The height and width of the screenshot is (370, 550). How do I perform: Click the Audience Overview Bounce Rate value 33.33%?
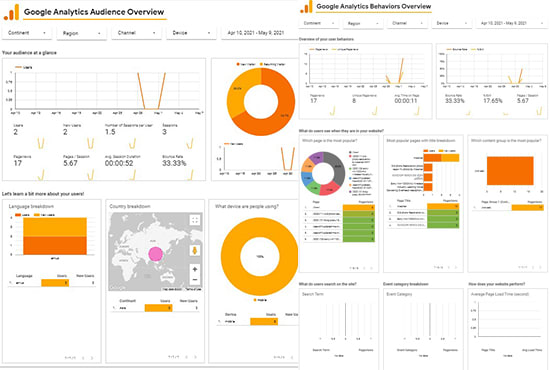pyautogui.click(x=174, y=163)
